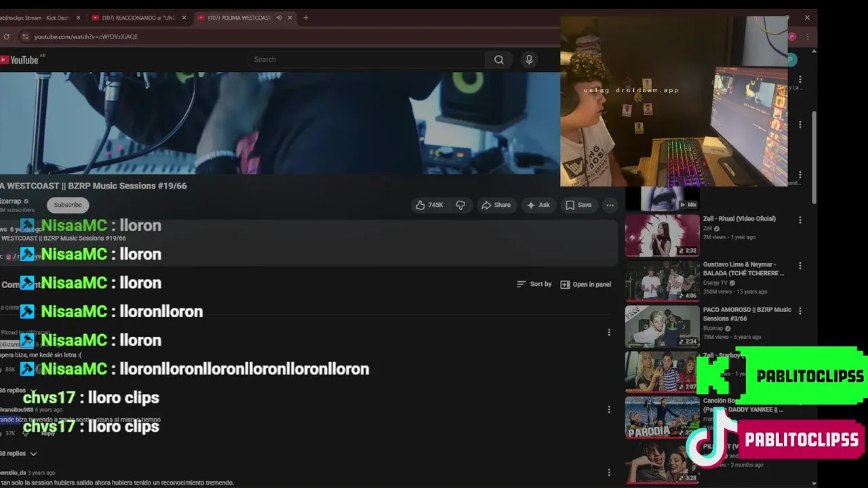Image resolution: width=868 pixels, height=488 pixels.
Task: Expand the 38 replies thread
Action: (18, 453)
